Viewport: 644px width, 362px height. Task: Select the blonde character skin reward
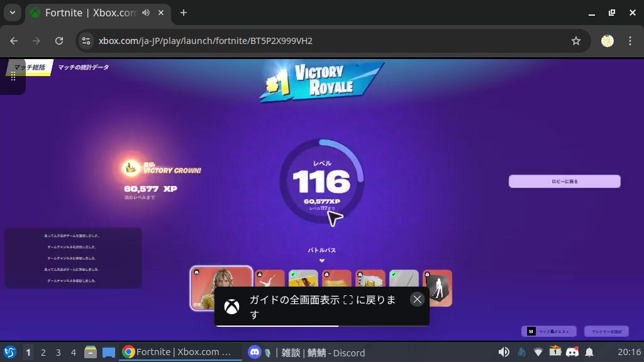tap(221, 288)
